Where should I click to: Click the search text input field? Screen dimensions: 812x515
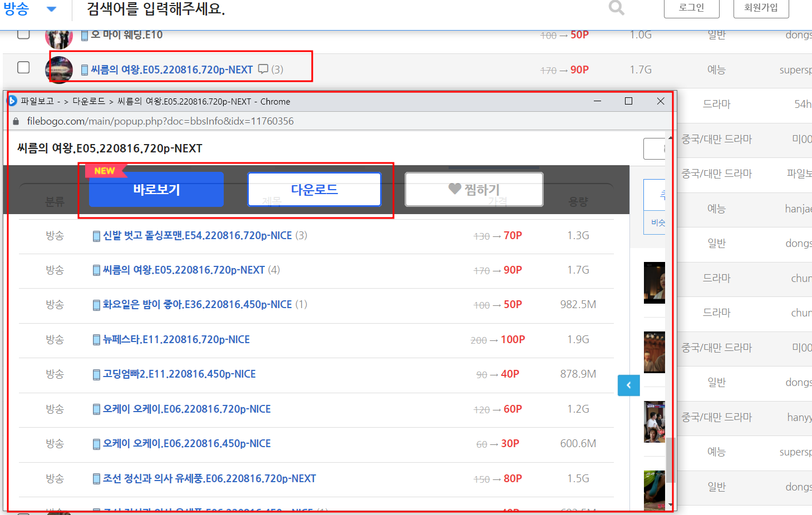click(334, 9)
